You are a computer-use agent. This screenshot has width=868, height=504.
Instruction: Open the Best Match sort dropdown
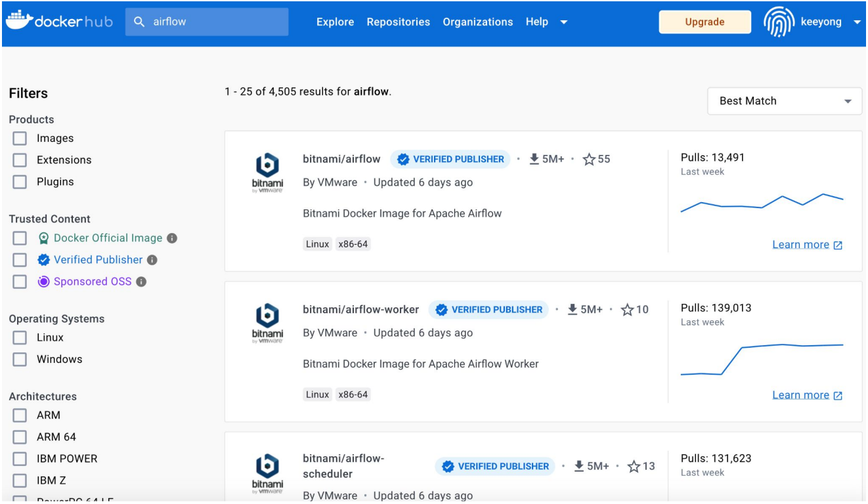[x=785, y=101]
